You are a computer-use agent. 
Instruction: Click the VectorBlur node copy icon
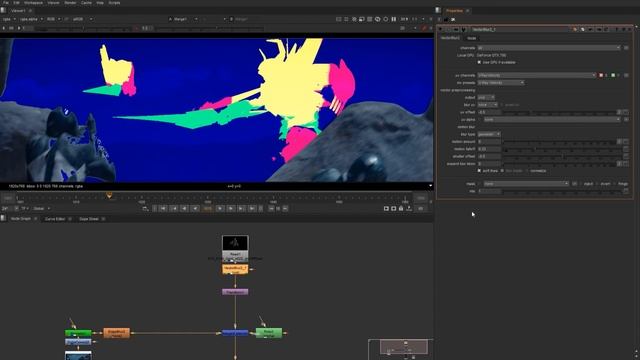[583, 29]
